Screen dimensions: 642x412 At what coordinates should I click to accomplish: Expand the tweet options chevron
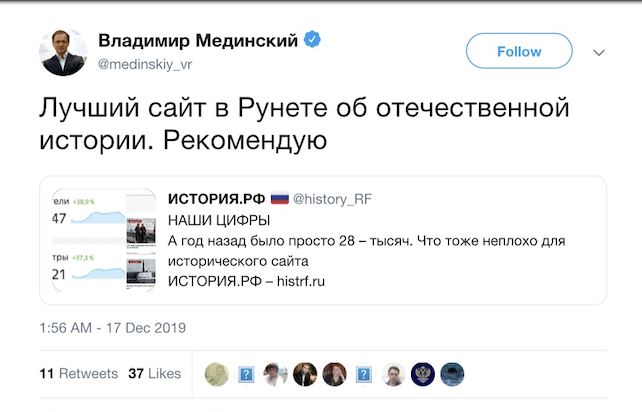tap(599, 52)
